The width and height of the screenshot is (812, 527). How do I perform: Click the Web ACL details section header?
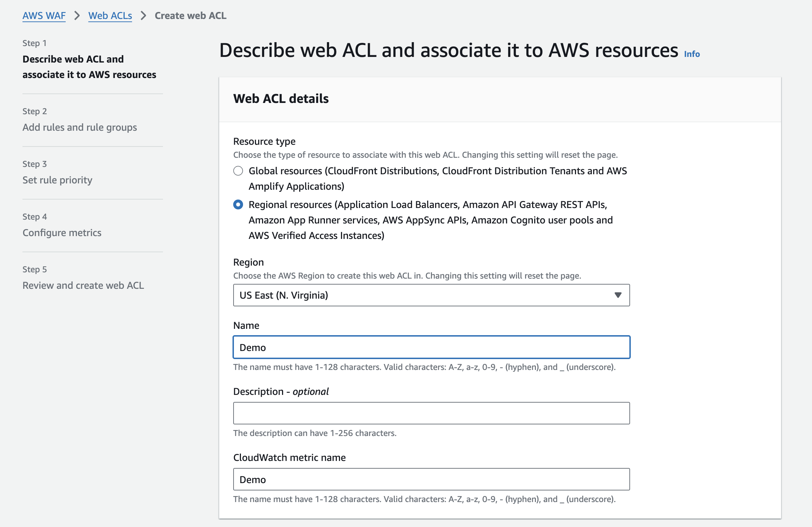(x=281, y=99)
